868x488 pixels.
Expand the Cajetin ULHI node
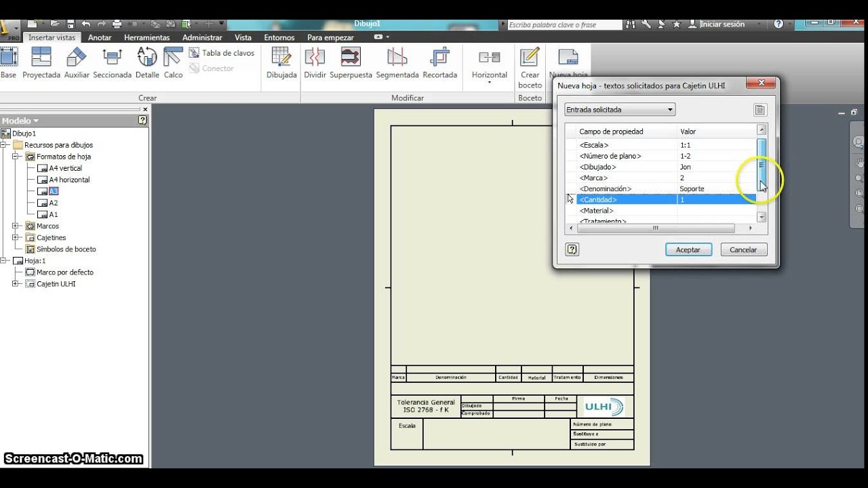coord(16,283)
